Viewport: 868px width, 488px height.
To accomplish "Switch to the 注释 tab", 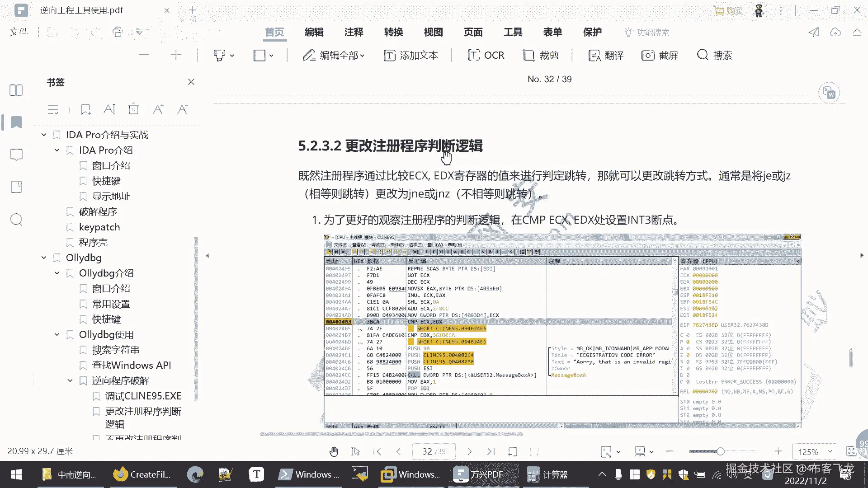I will coord(354,32).
